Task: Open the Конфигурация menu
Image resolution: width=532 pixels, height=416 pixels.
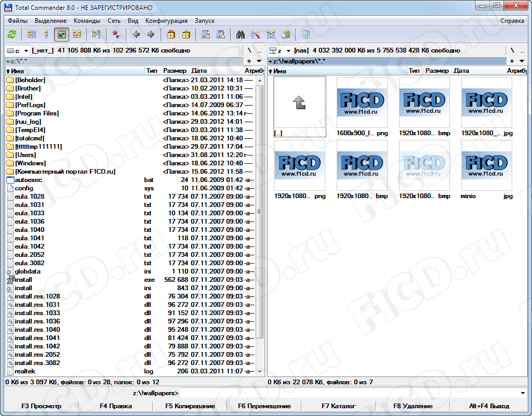Action: pyautogui.click(x=166, y=21)
